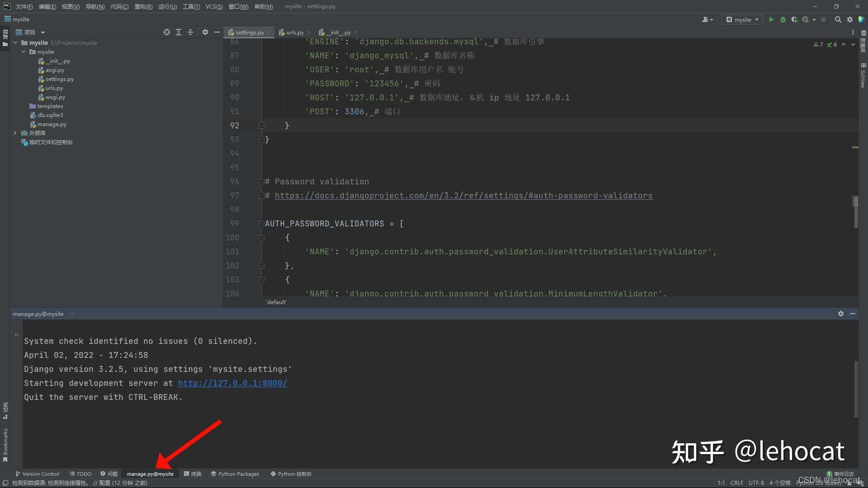Click the editor vertical scrollbar
This screenshot has width=868, height=488.
coord(855,212)
